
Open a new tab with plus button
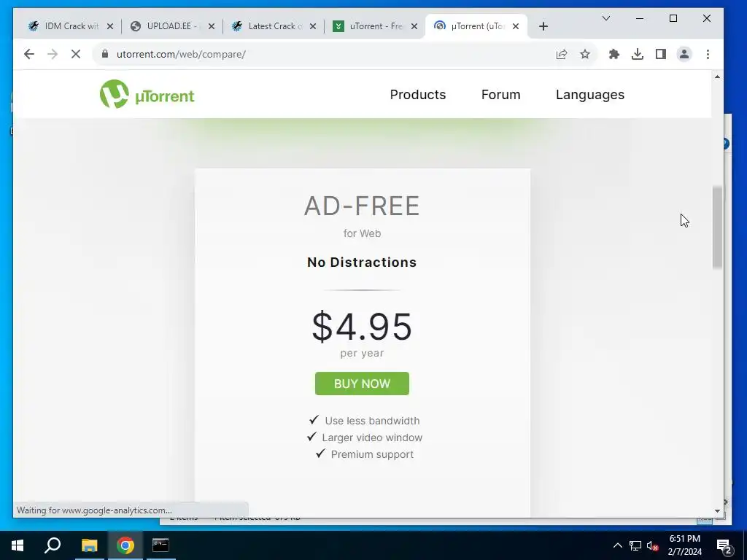(543, 26)
